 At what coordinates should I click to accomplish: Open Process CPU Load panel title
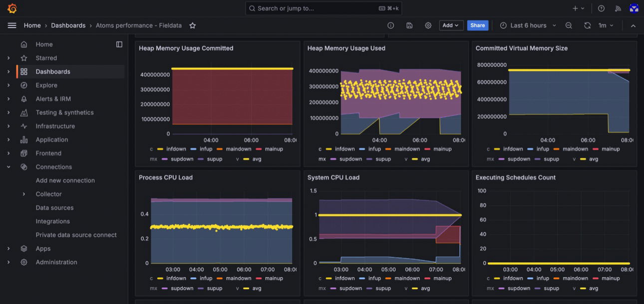166,178
